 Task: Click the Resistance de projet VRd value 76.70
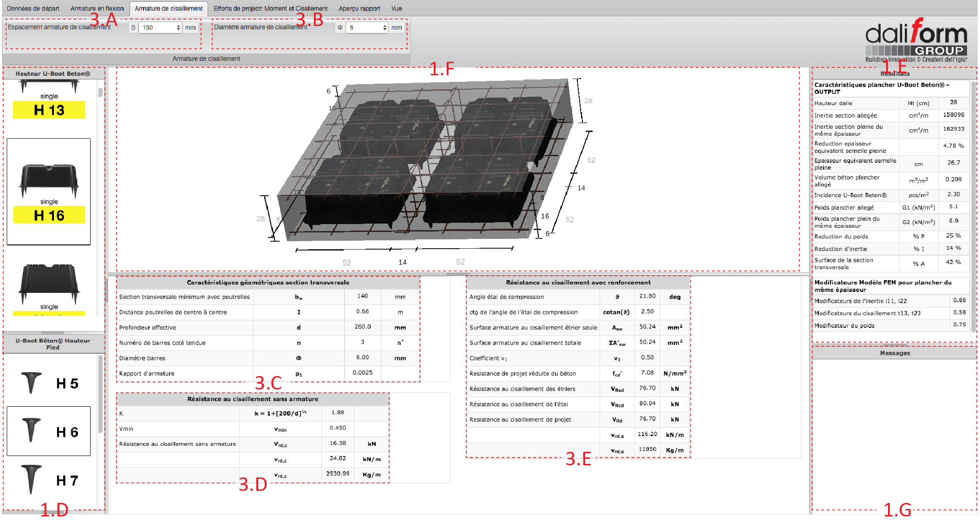point(647,419)
